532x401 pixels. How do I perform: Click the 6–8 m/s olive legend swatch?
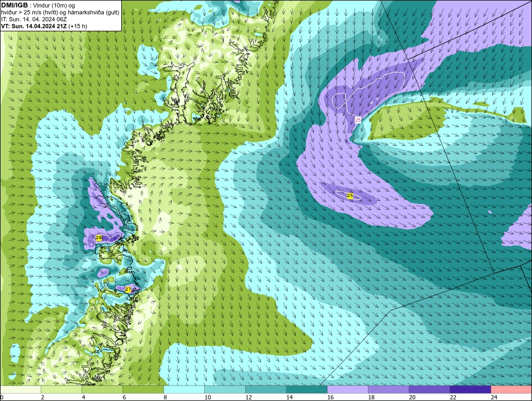tap(143, 389)
